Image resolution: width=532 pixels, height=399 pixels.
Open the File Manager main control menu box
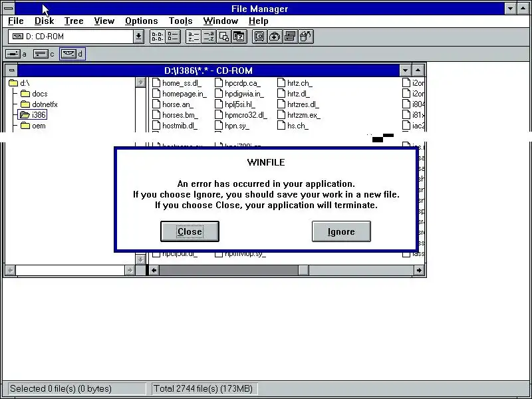9,9
